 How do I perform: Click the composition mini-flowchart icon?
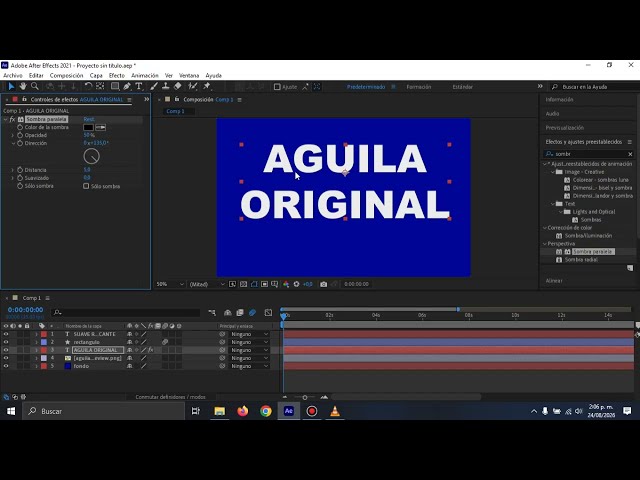[x=212, y=313]
